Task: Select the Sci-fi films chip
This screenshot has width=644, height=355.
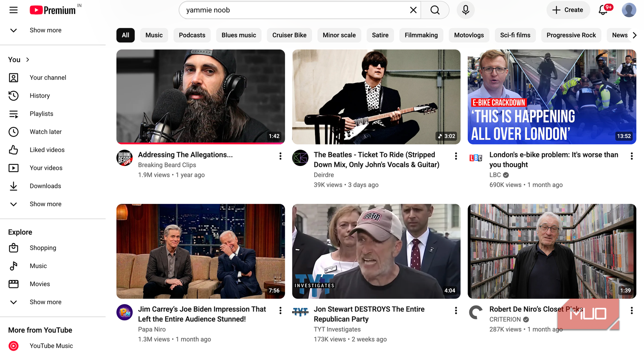Action: pos(515,35)
